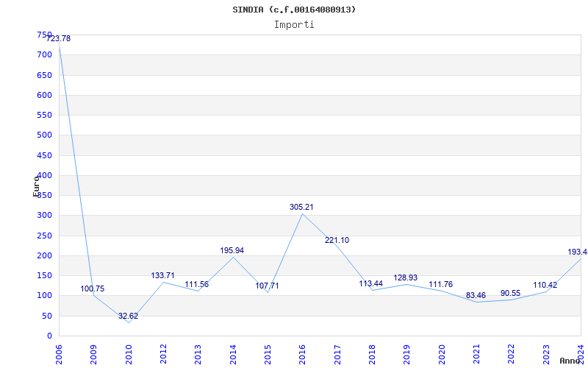
Task: Click the 110.42 data label for 2023
Action: pos(545,285)
